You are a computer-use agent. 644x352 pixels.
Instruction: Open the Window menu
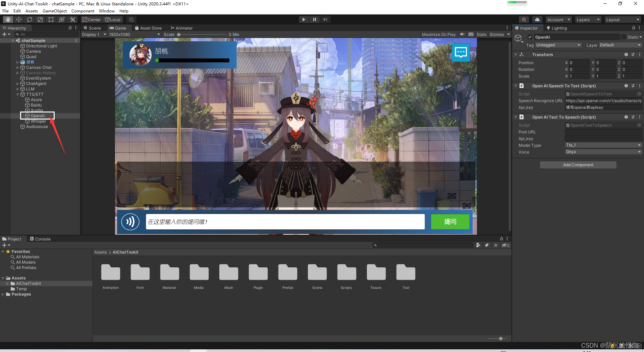click(107, 11)
